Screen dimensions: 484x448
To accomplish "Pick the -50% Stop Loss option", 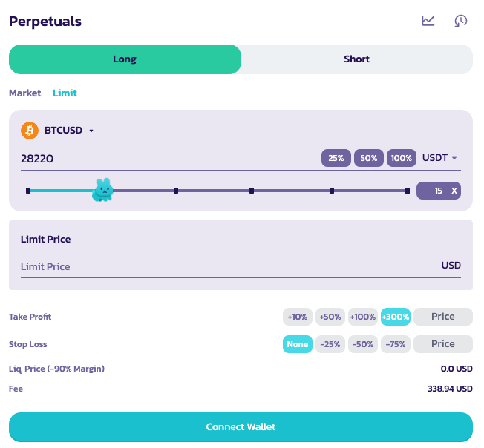I will [x=362, y=344].
